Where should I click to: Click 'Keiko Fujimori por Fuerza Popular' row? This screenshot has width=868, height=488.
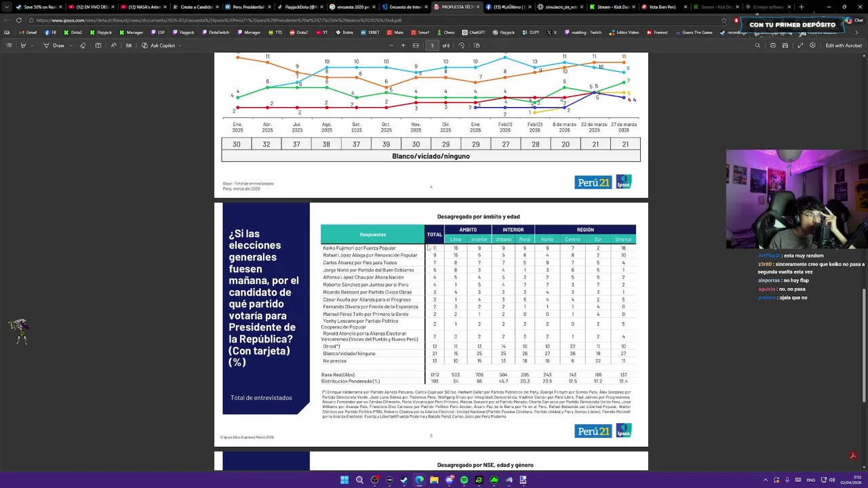[478, 248]
